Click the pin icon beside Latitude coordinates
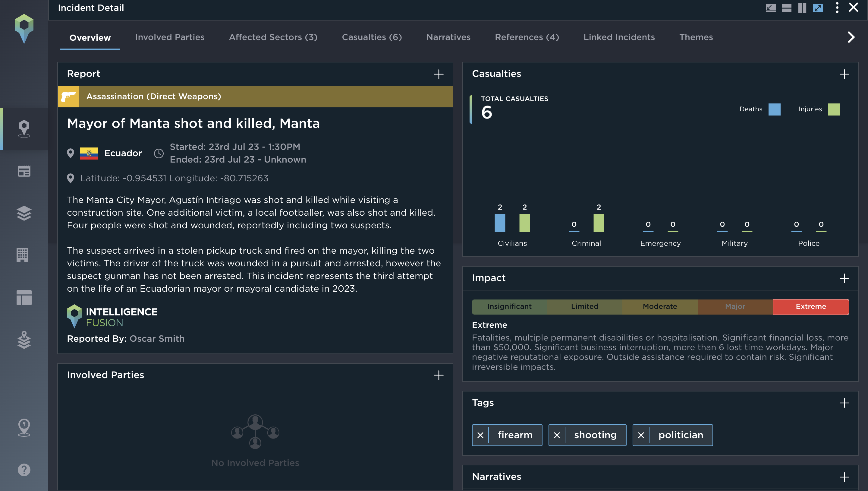This screenshot has height=491, width=868. pyautogui.click(x=71, y=178)
